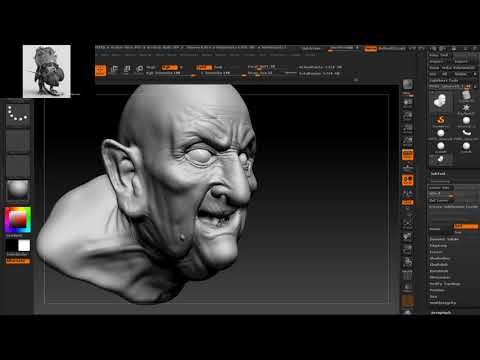Viewport: 480px width, 360px height.
Task: Select the black secondary color swatch
Action: [x=12, y=246]
